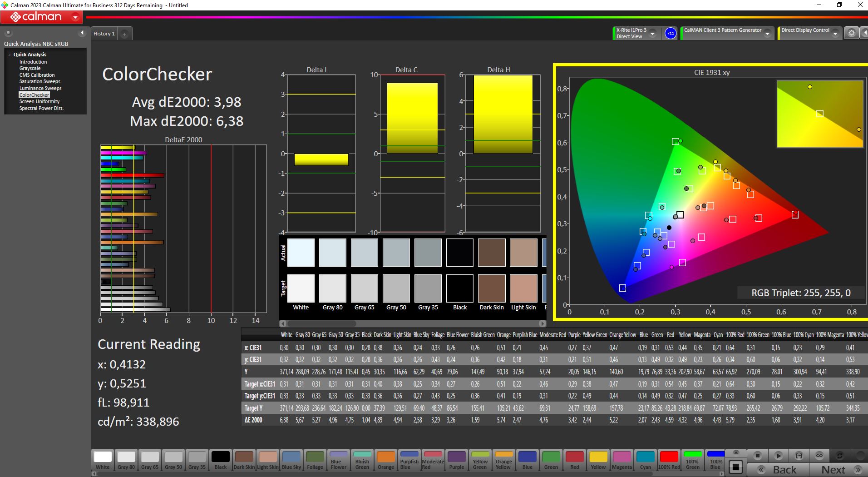Open the Calman main menu button
868x477 pixels.
click(x=41, y=17)
